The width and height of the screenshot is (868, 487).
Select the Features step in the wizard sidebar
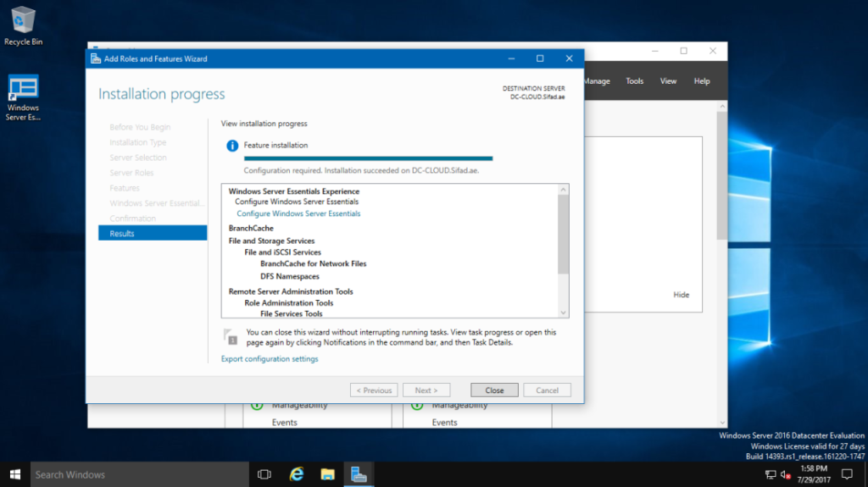[124, 188]
